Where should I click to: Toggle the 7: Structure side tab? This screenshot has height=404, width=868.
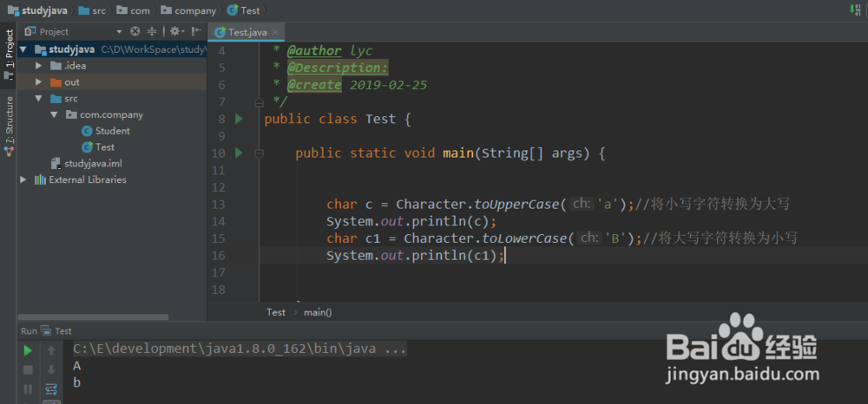point(9,127)
